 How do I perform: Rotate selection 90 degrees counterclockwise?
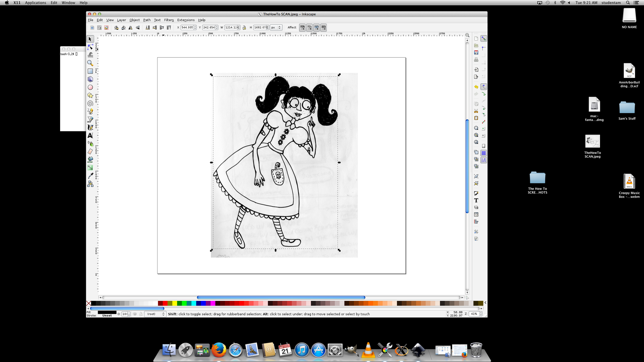tap(116, 27)
